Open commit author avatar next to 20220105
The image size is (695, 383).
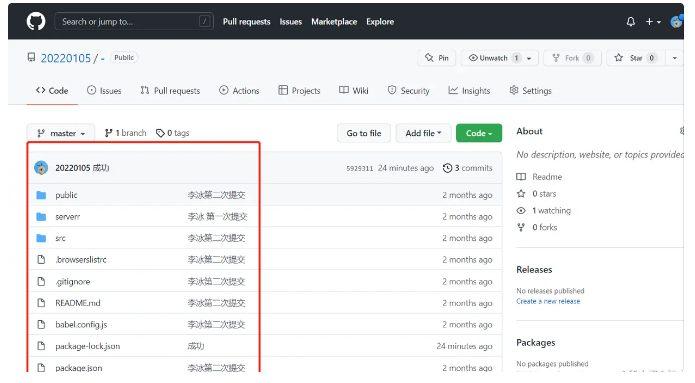[41, 168]
